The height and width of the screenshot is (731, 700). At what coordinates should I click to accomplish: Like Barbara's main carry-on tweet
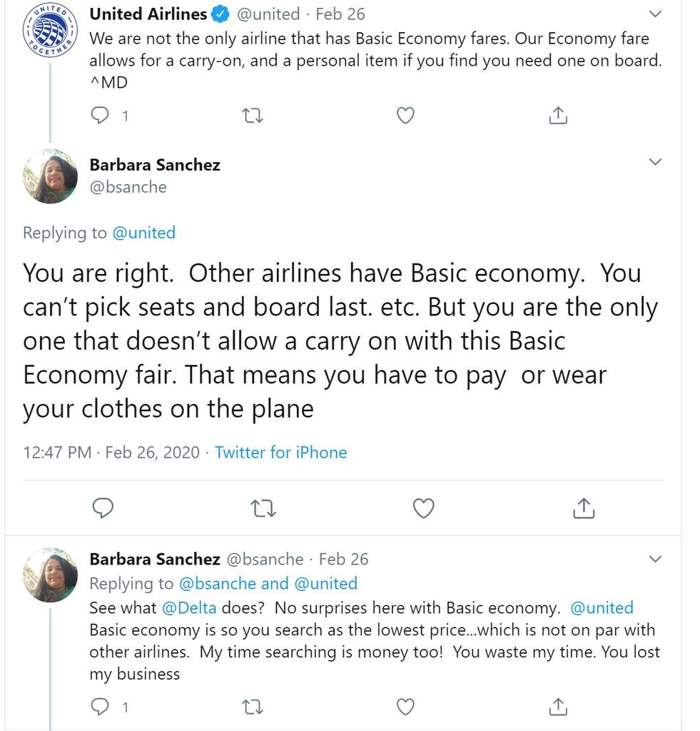click(424, 508)
